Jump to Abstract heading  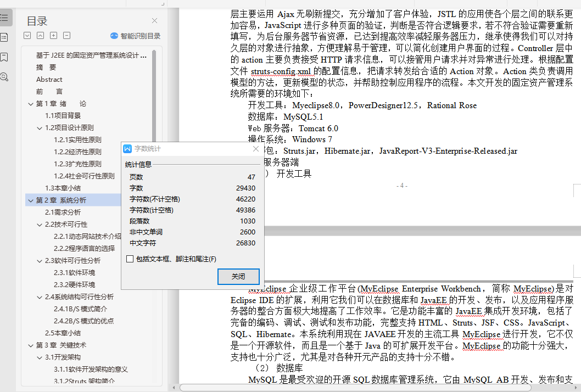point(49,79)
